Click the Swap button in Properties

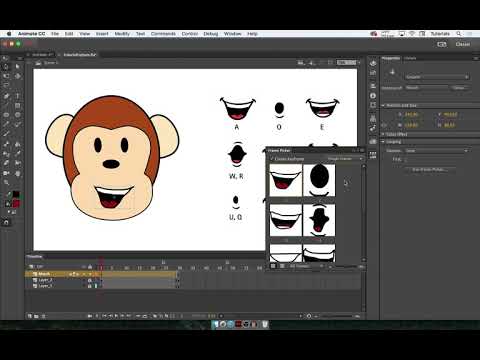point(460,88)
